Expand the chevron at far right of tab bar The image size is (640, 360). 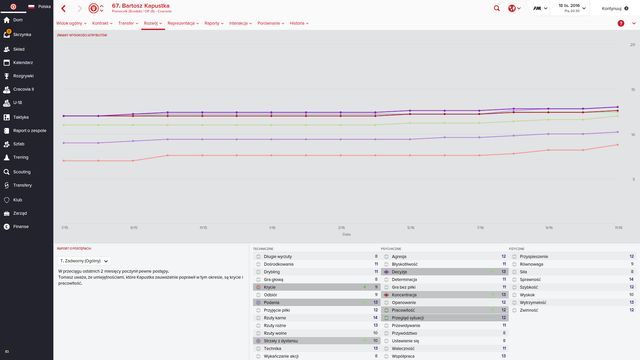pyautogui.click(x=634, y=23)
